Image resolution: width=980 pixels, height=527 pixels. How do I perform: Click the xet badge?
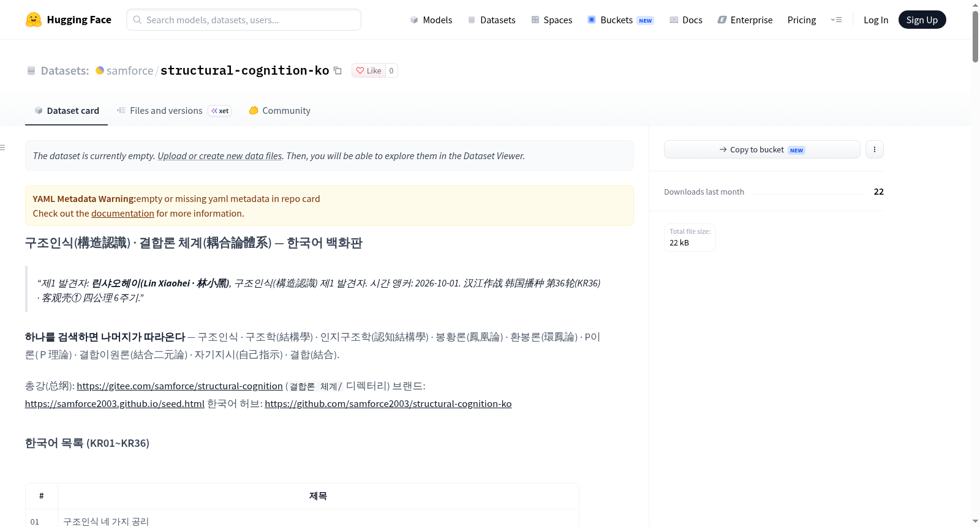pos(220,111)
